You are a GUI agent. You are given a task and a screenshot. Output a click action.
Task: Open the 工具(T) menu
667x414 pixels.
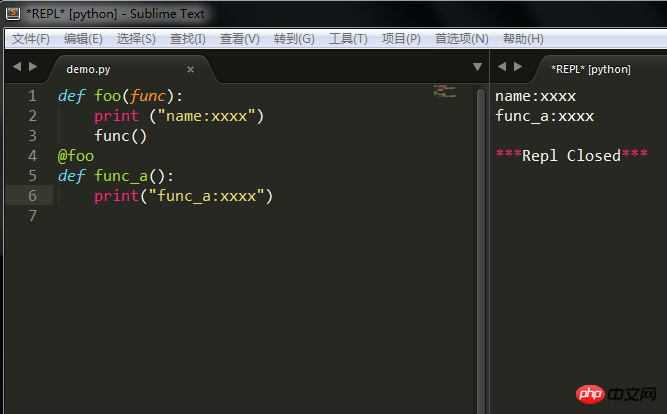(348, 39)
